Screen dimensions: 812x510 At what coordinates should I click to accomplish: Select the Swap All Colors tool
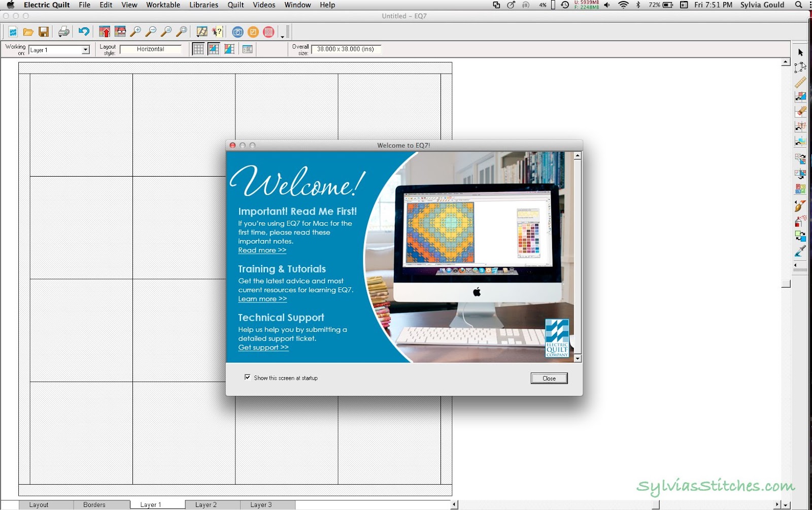(800, 236)
